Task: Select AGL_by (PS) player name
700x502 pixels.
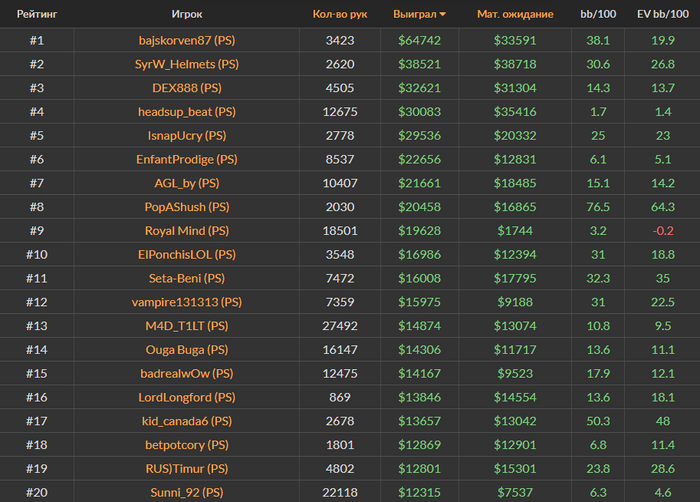Action: [x=187, y=183]
